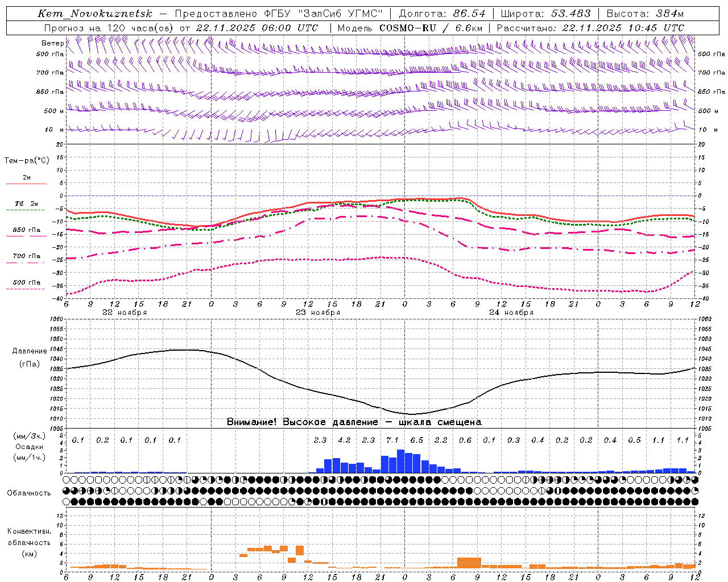Click the "24 ноября" date label

[511, 313]
